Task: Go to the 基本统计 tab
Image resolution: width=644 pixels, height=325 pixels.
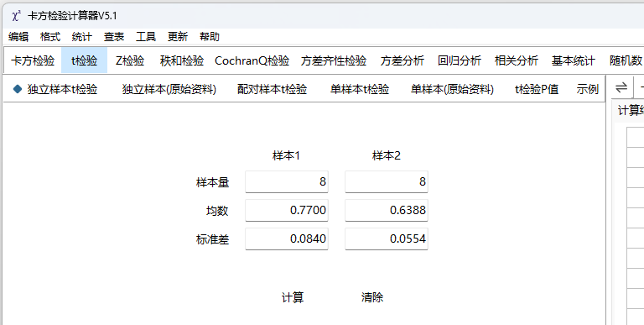Action: [x=573, y=60]
